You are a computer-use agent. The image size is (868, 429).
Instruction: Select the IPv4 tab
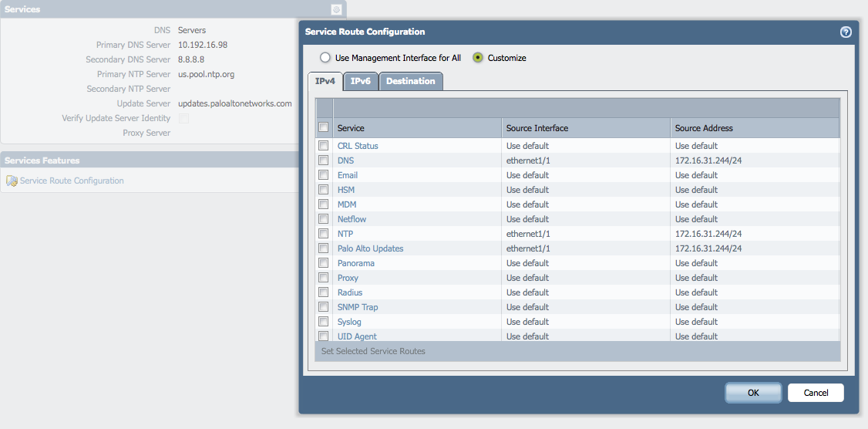[x=325, y=81]
